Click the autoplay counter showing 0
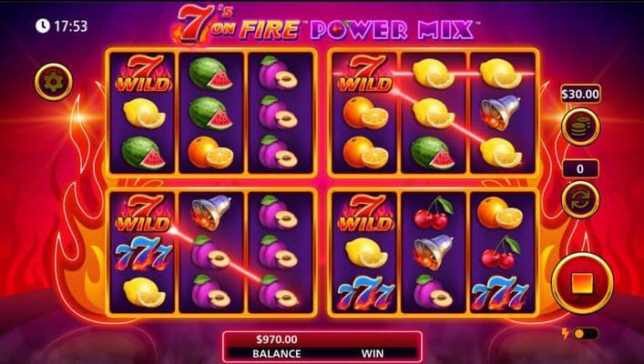Viewport: 644px width, 364px height. tap(580, 168)
